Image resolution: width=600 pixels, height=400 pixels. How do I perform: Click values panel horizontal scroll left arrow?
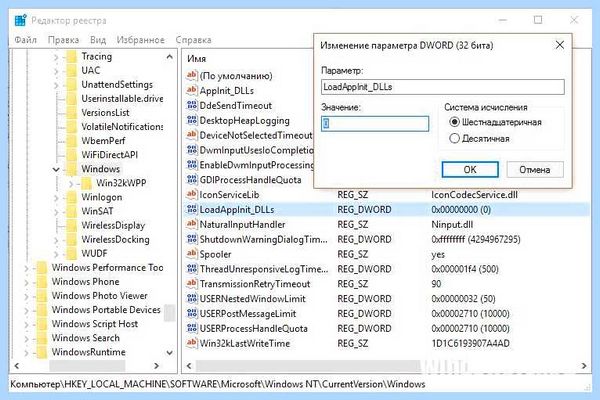pos(189,366)
